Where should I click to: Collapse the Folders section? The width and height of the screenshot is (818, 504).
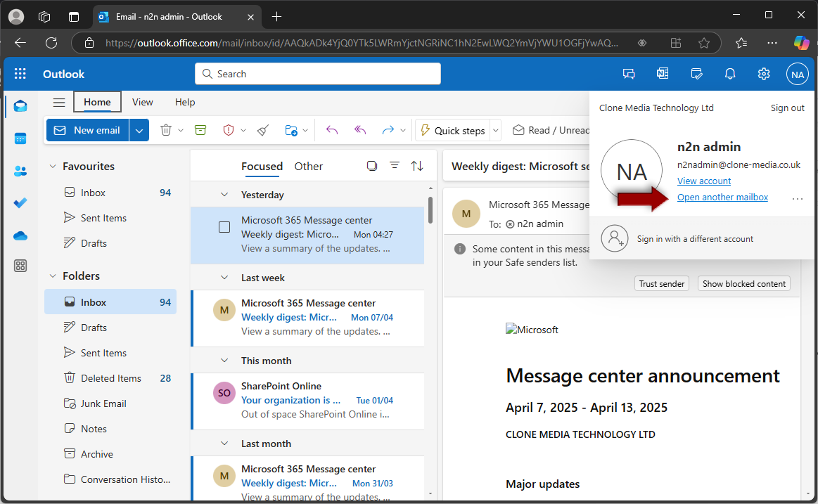click(52, 276)
